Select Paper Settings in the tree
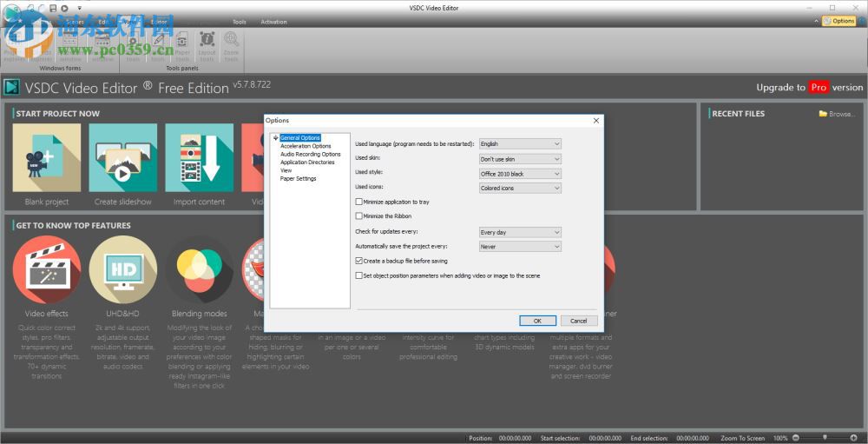The width and height of the screenshot is (868, 444). click(299, 179)
